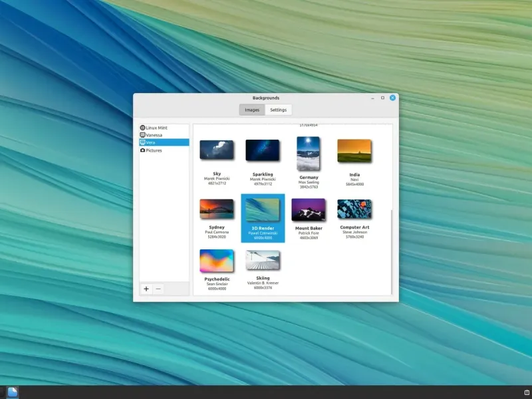The height and width of the screenshot is (399, 532).
Task: Select the Vera collection in sidebar
Action: tap(164, 142)
